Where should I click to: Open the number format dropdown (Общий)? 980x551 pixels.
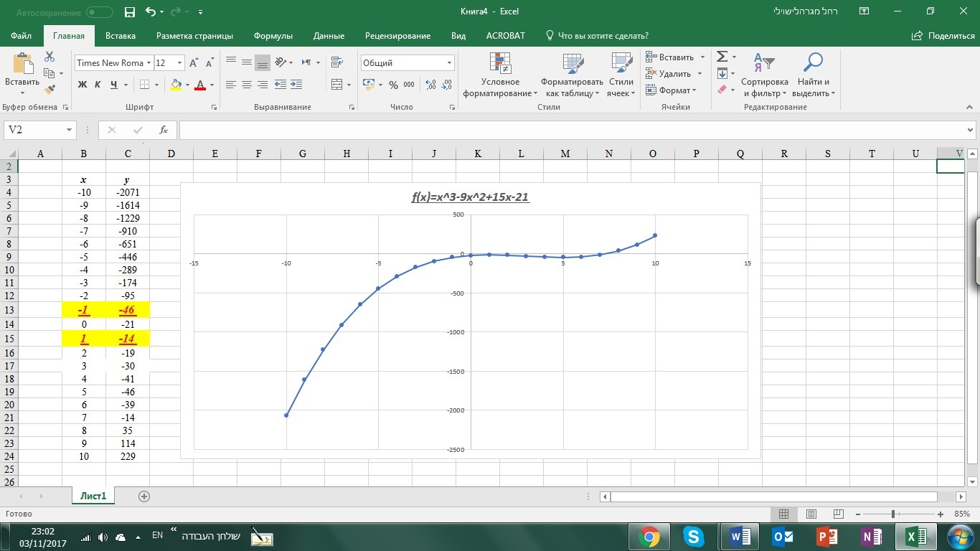tap(450, 63)
